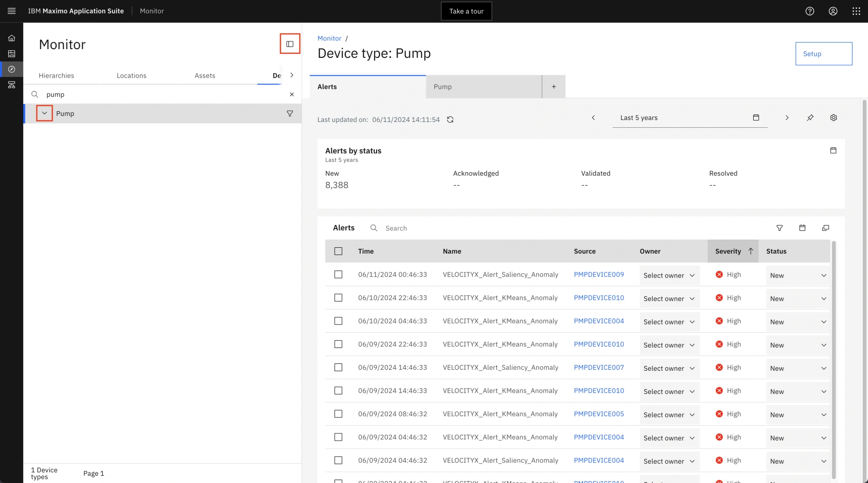Open the user profile icon
The width and height of the screenshot is (868, 483).
coord(833,11)
